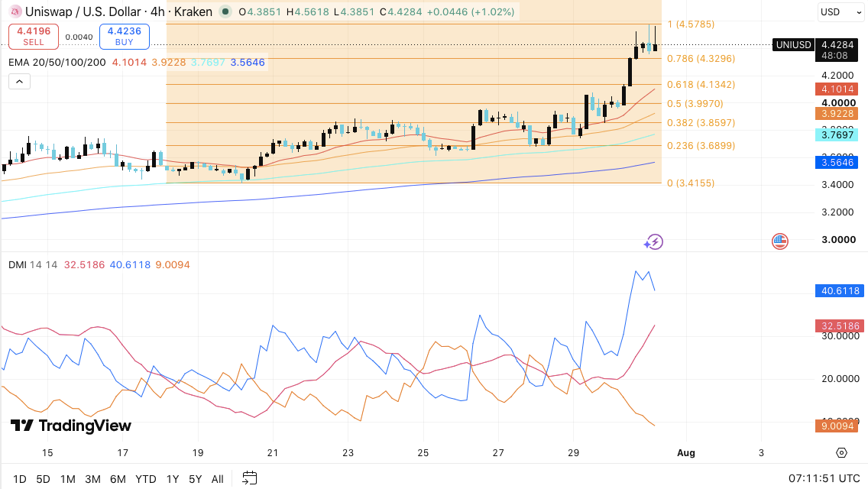
Task: Click the orange 3.9228 scale tag
Action: [837, 114]
